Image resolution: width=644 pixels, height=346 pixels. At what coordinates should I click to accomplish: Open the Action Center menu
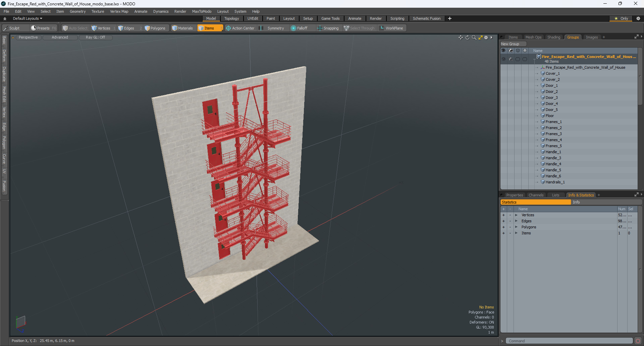tap(240, 28)
